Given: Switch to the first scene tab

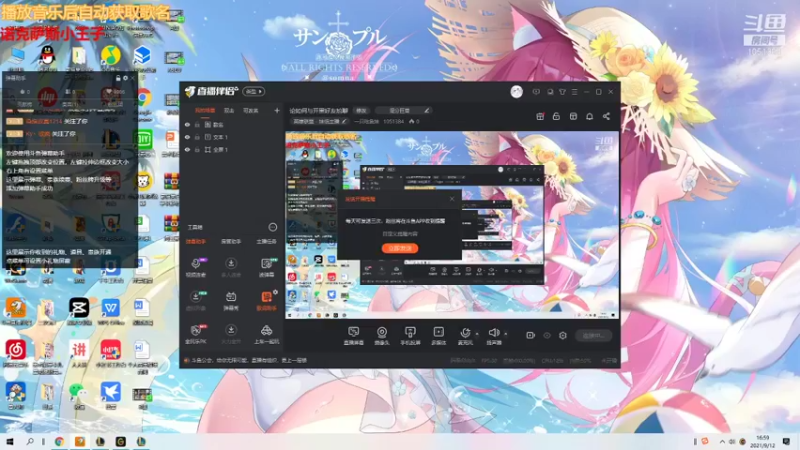Looking at the screenshot, I should click(205, 110).
